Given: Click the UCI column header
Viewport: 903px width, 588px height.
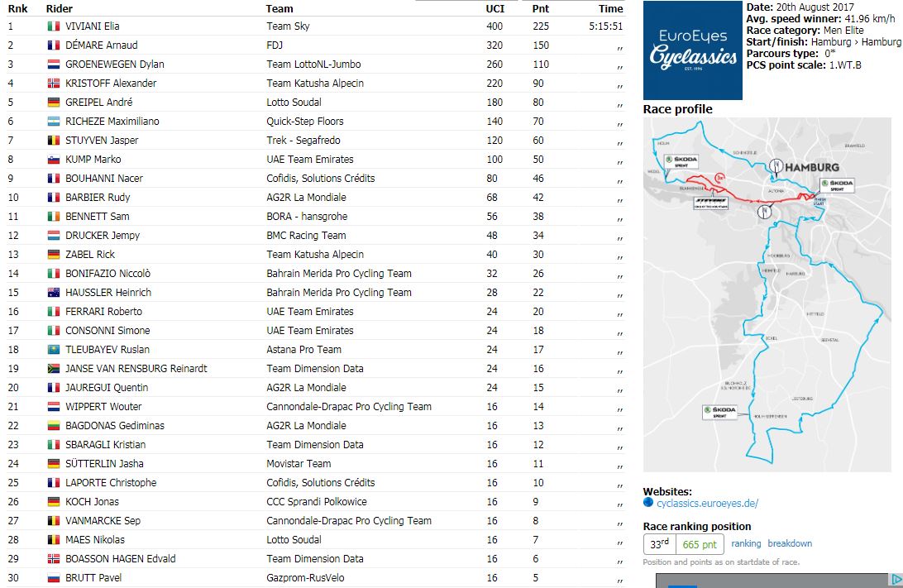Looking at the screenshot, I should 494,8.
